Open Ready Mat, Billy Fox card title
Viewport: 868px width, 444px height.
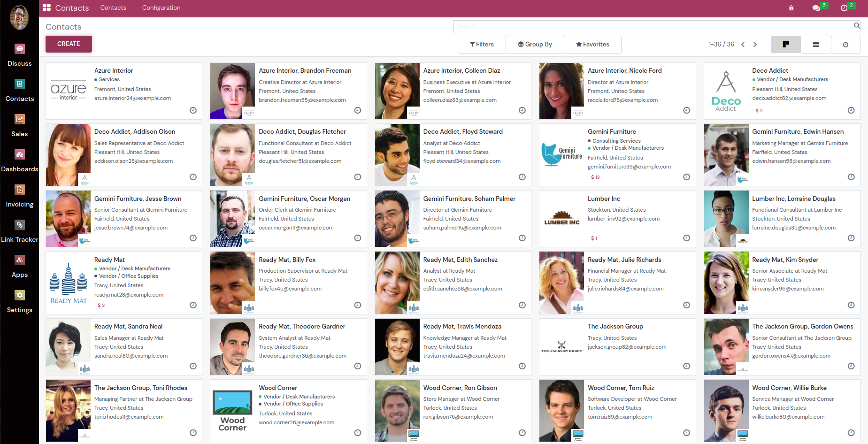pos(287,260)
